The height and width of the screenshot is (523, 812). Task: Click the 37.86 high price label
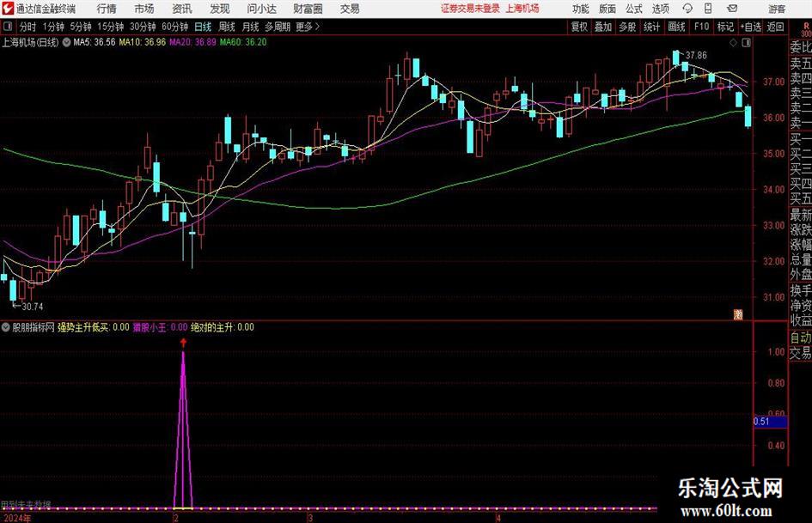pyautogui.click(x=696, y=56)
